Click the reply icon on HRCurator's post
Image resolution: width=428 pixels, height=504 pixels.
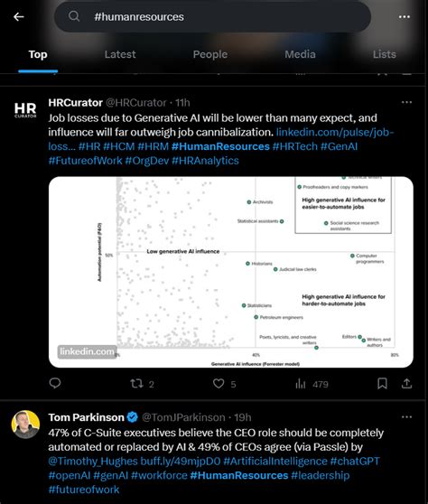click(x=55, y=383)
